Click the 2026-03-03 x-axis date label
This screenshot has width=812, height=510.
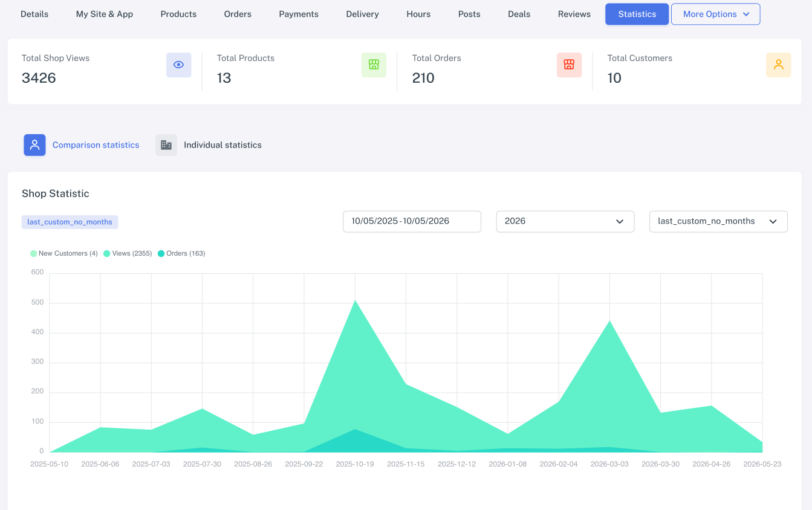click(x=609, y=464)
